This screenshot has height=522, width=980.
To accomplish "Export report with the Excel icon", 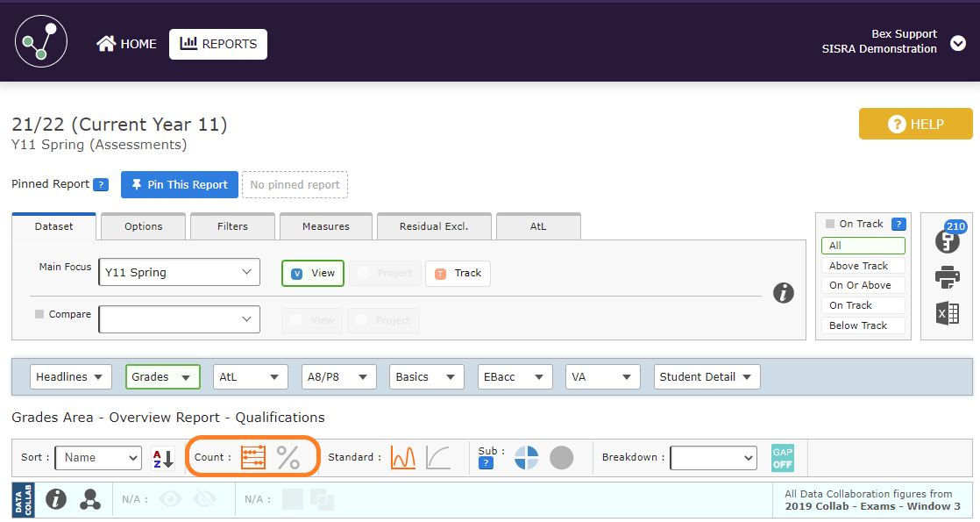I will point(947,313).
